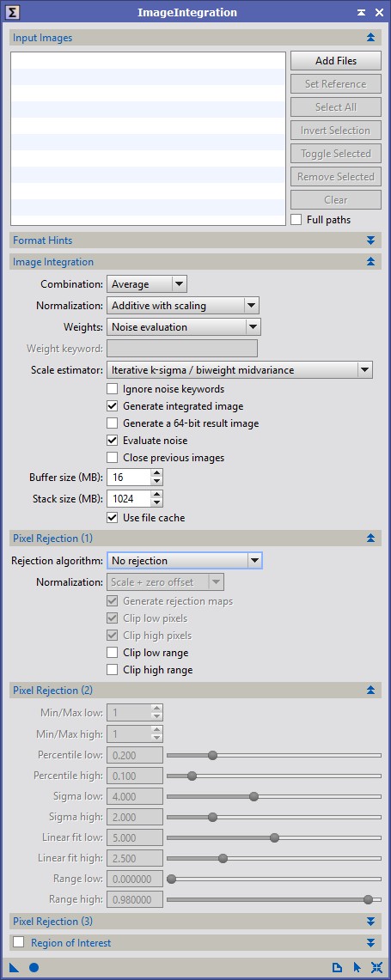
Task: Click the Sigma icon in title bar
Action: (x=14, y=12)
